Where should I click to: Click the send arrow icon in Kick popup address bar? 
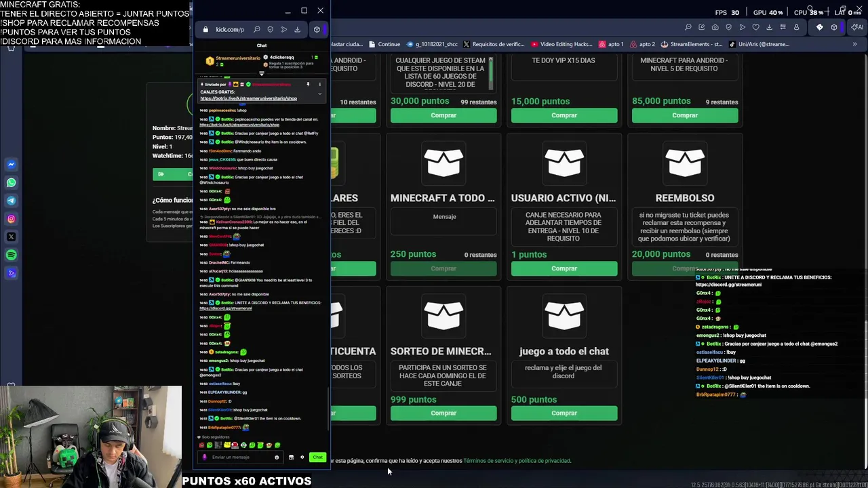[x=283, y=29]
